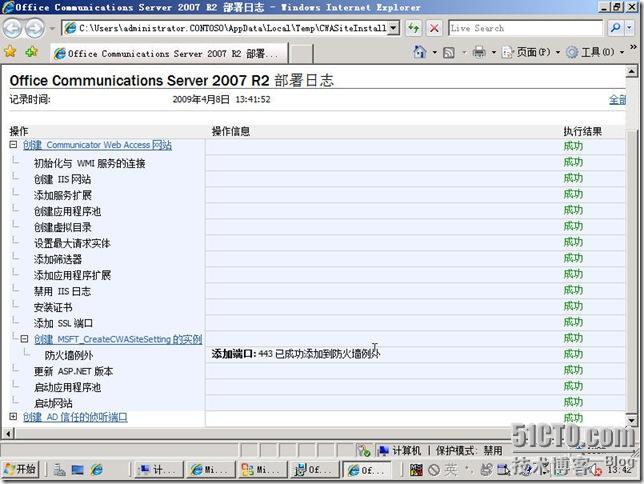Click into the Live Search box
The width and height of the screenshot is (644, 484).
[525, 28]
